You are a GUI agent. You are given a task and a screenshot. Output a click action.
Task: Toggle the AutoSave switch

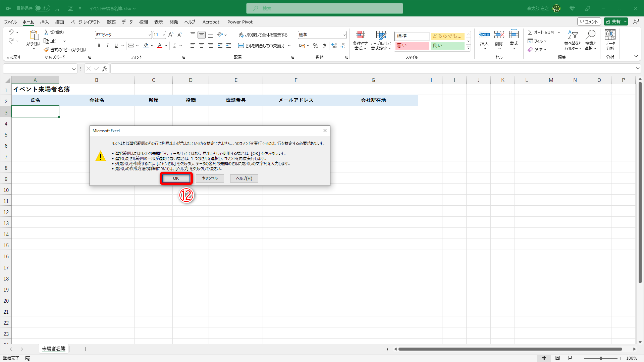(x=42, y=8)
